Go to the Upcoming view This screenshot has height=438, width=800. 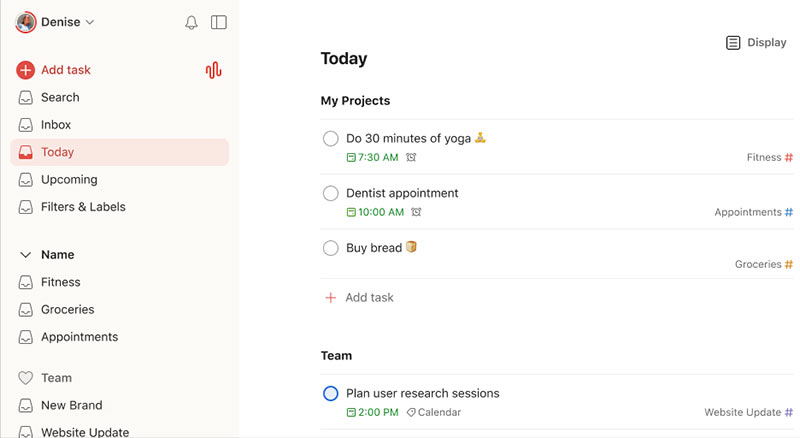point(69,180)
